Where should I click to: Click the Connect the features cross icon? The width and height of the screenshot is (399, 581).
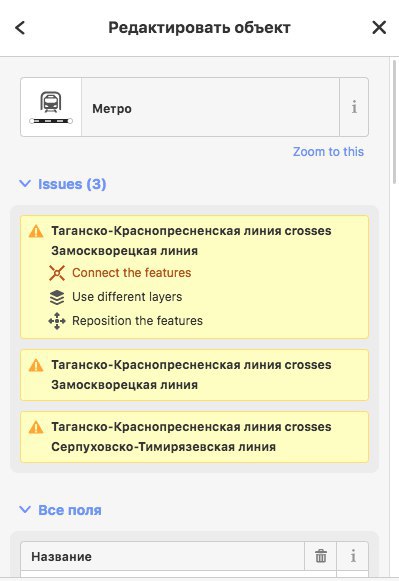point(57,273)
